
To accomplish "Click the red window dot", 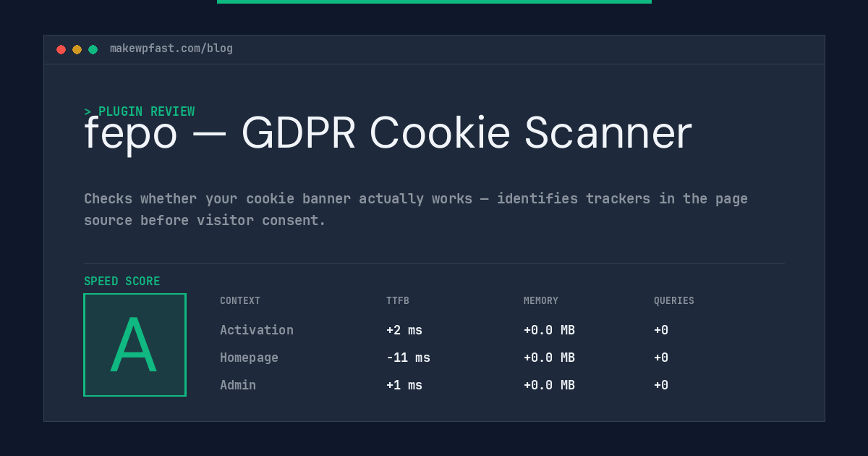I will tap(61, 49).
